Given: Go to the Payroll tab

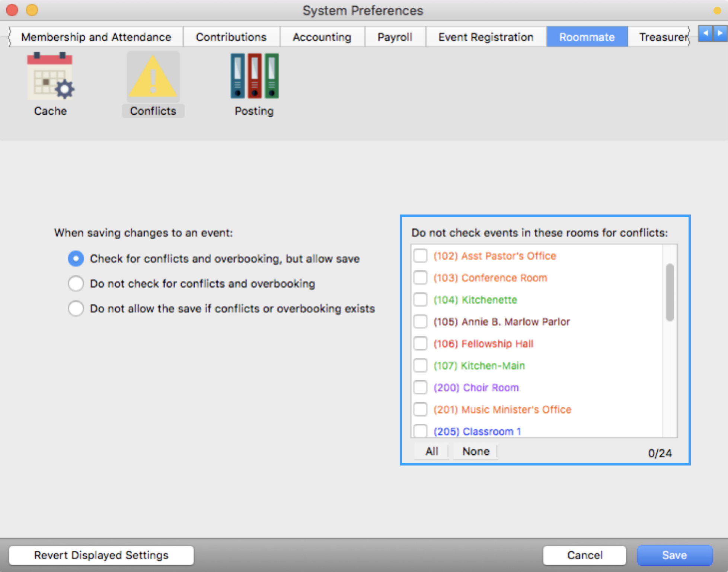Looking at the screenshot, I should [395, 37].
